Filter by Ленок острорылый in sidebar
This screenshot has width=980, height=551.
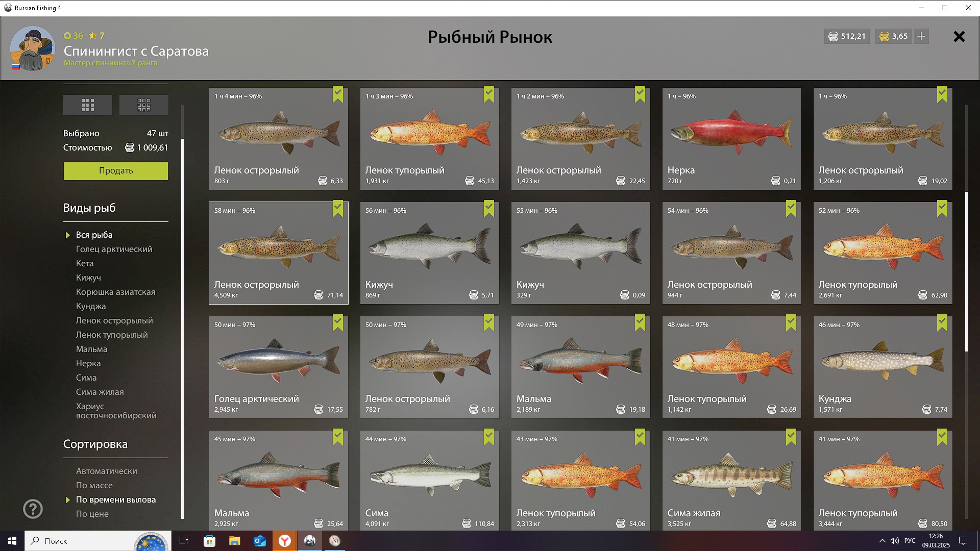point(114,320)
